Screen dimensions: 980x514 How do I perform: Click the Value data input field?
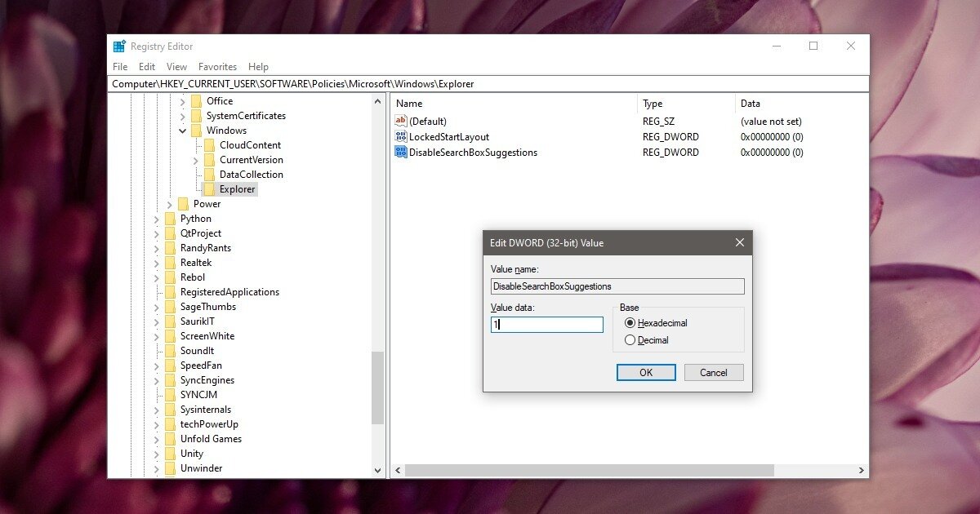coord(546,324)
